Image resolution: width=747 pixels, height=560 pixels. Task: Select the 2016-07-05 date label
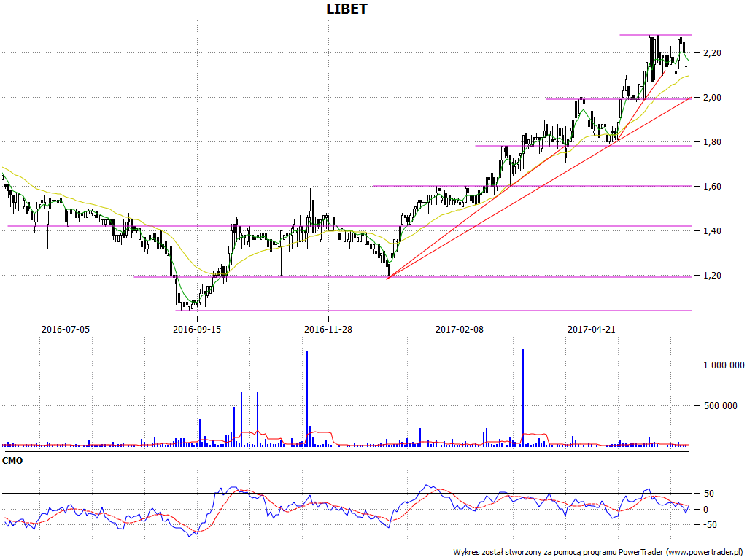tap(65, 329)
